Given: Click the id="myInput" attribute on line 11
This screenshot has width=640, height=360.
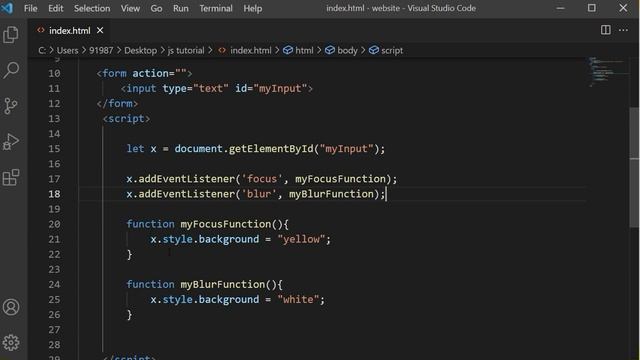Looking at the screenshot, I should 271,89.
